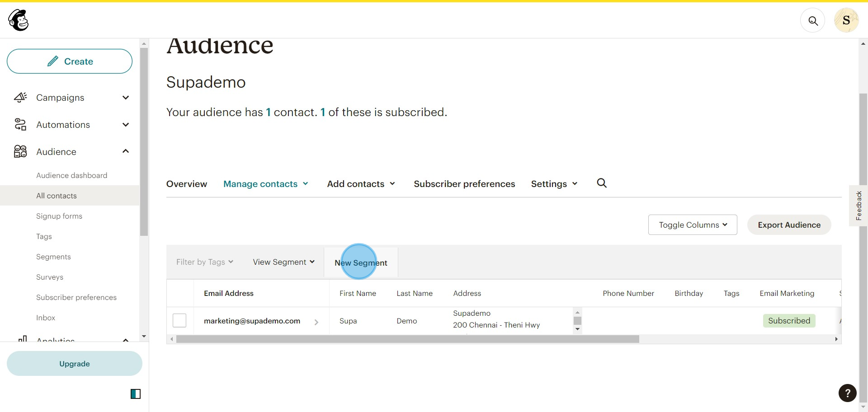Open the Settings dropdown in audience tabs
The height and width of the screenshot is (412, 868).
pos(554,184)
